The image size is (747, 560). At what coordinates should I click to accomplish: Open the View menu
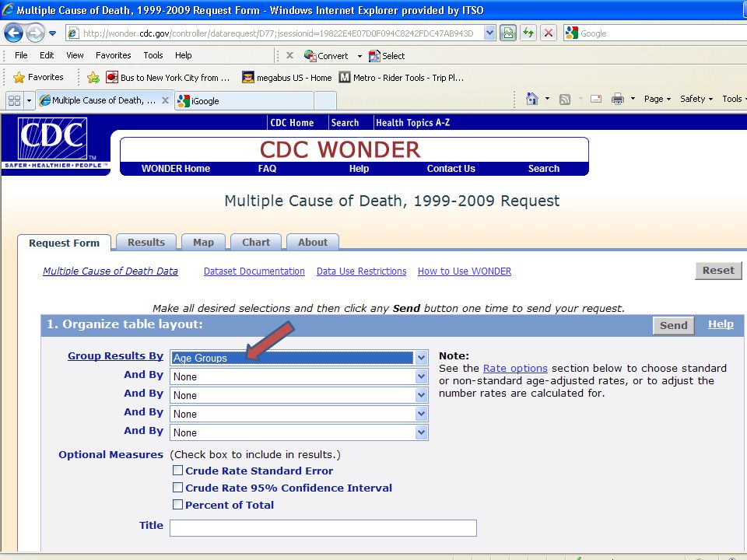tap(75, 55)
